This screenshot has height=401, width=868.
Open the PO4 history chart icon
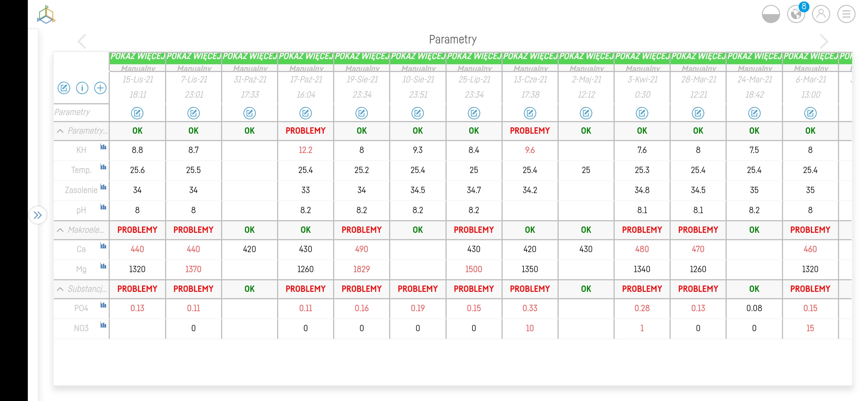pos(103,305)
